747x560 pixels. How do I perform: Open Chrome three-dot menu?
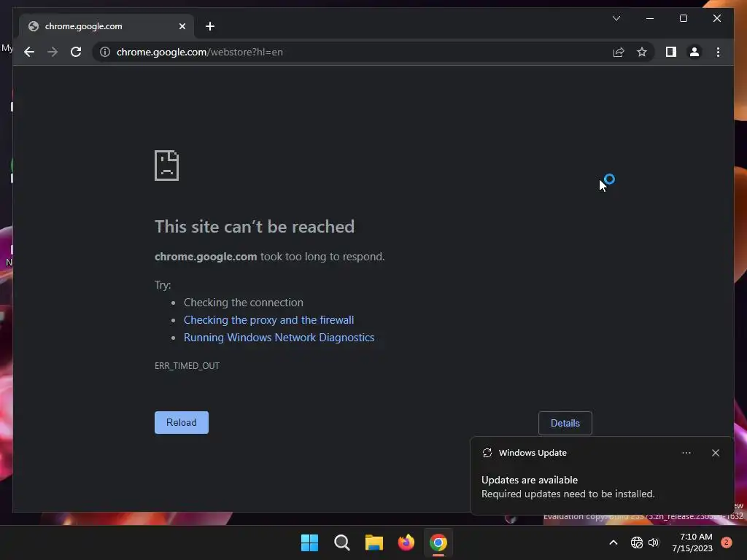(x=718, y=52)
